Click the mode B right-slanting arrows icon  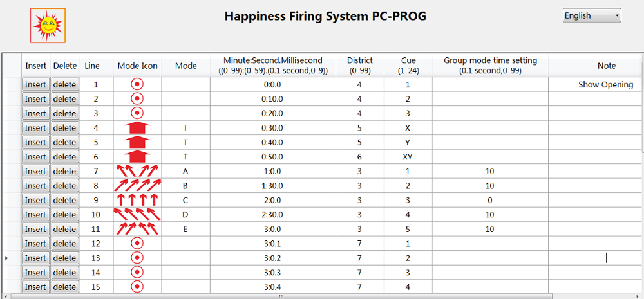coord(137,186)
